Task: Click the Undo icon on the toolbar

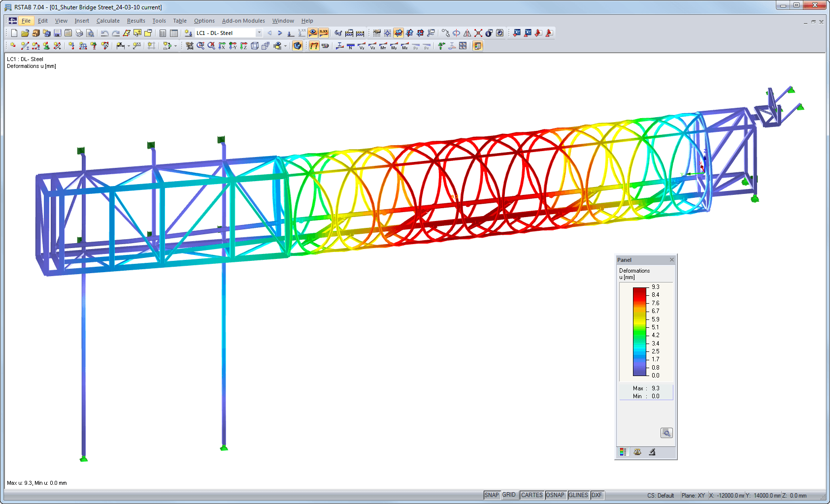Action: (104, 33)
